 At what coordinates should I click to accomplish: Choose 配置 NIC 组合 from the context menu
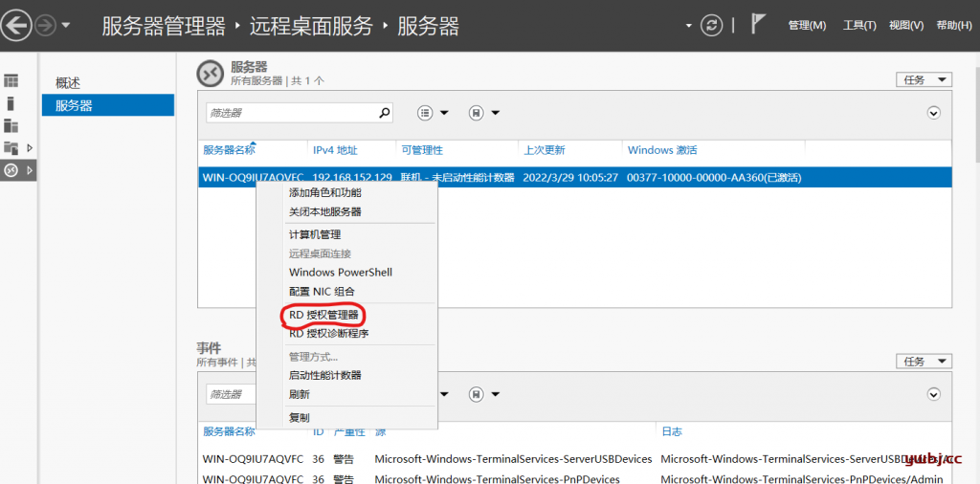click(322, 291)
